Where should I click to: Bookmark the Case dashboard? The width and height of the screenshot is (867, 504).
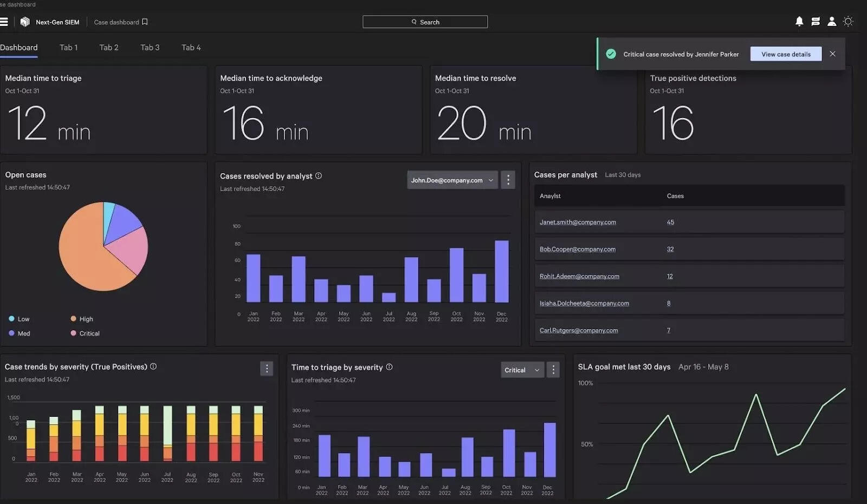145,22
